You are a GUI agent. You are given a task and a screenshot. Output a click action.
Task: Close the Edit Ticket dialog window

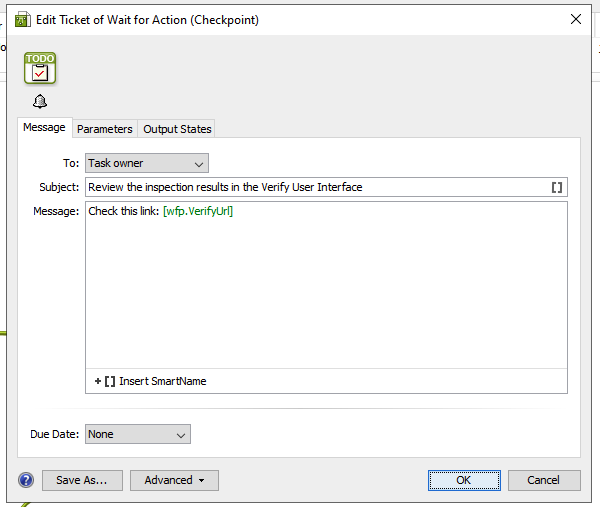[x=575, y=19]
